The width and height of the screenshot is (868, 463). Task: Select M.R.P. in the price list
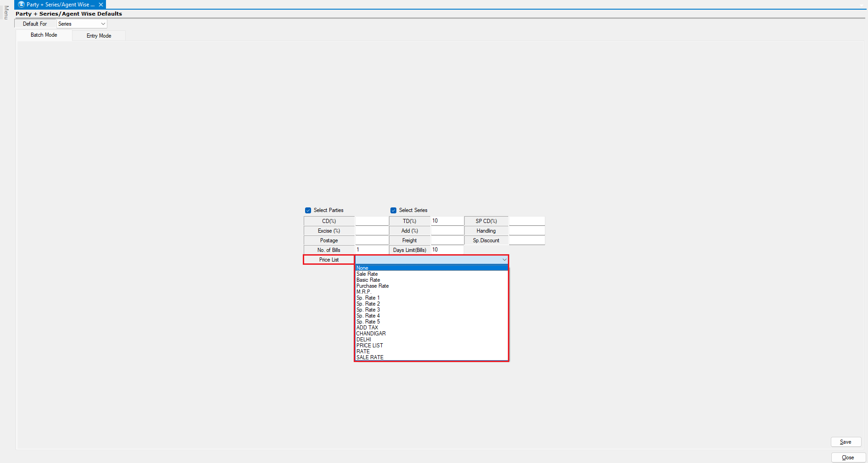[364, 292]
